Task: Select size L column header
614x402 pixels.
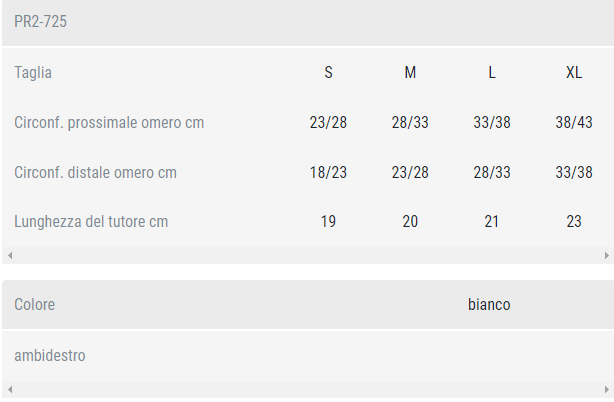Action: (x=492, y=72)
